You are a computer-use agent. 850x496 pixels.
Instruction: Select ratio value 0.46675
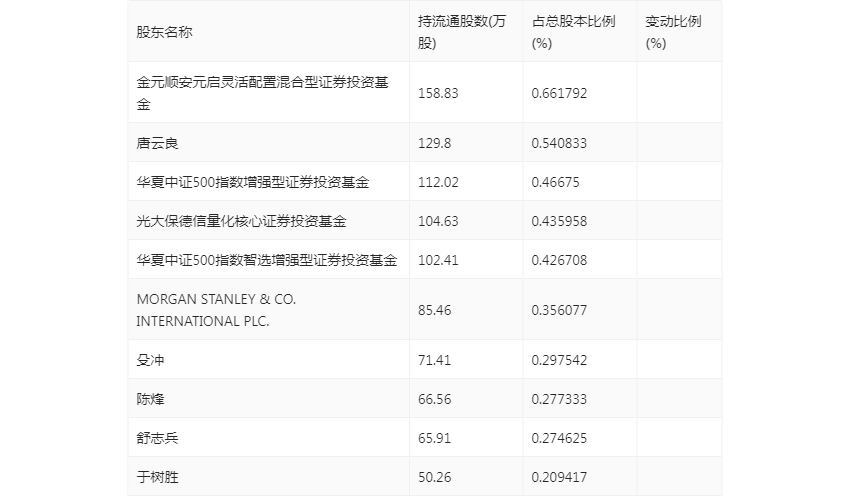coord(555,182)
